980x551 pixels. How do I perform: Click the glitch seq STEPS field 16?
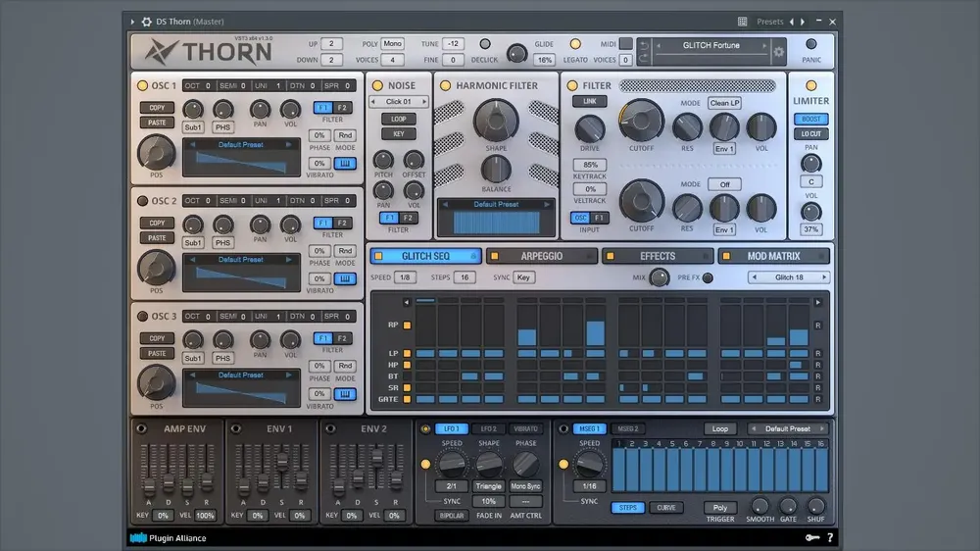[465, 277]
